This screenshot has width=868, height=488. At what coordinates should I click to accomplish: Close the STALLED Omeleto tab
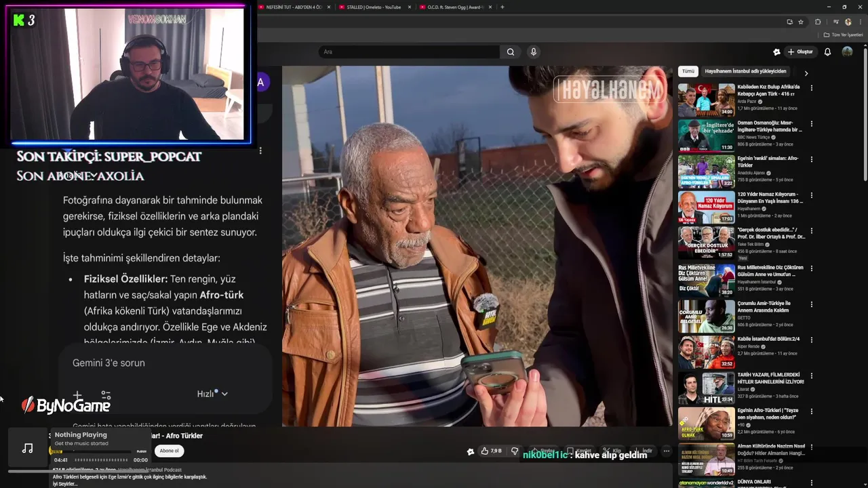point(410,7)
